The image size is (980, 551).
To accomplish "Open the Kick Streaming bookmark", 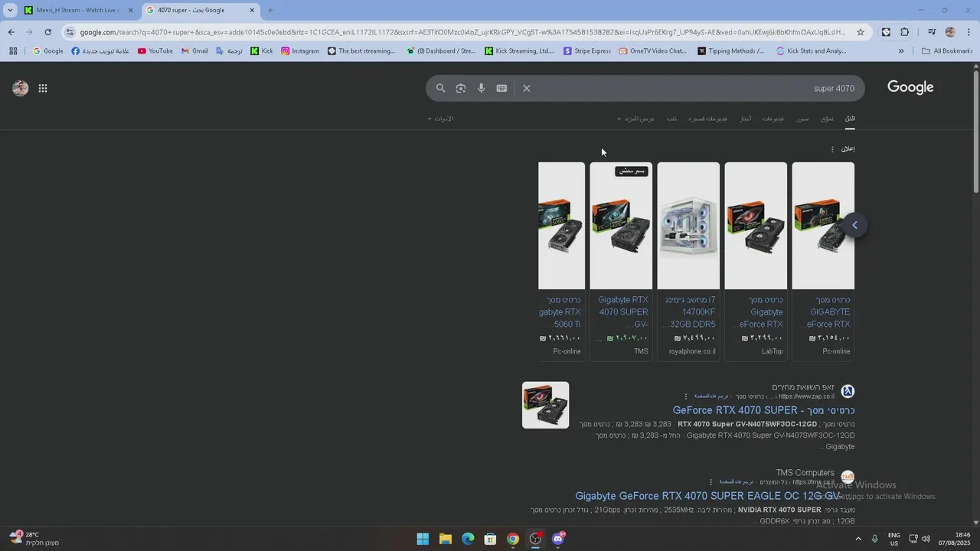I will click(x=520, y=51).
